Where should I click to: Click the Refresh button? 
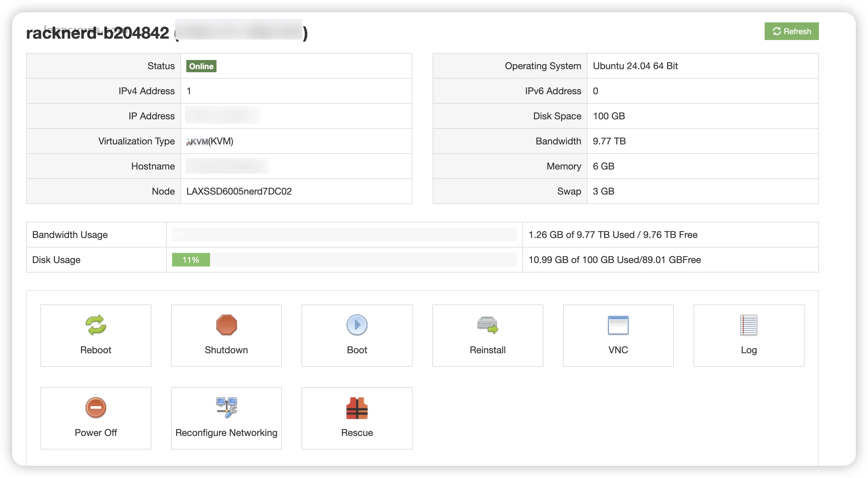tap(791, 31)
